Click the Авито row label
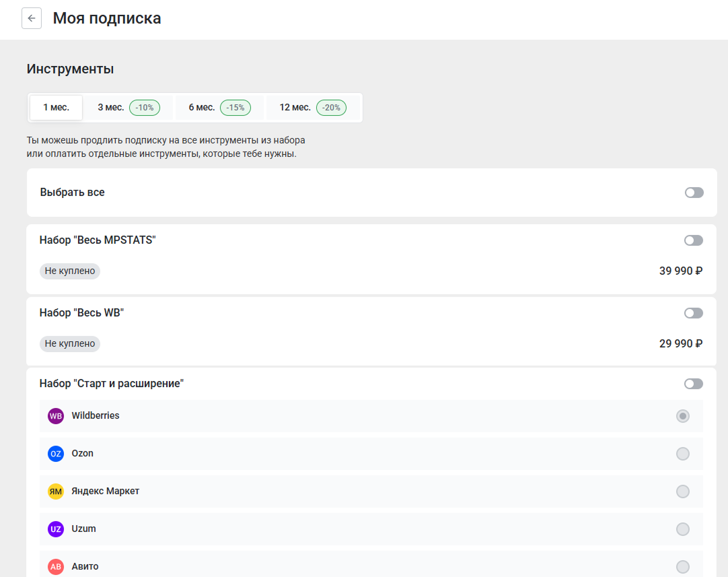Viewport: 728px width, 577px height. [85, 566]
